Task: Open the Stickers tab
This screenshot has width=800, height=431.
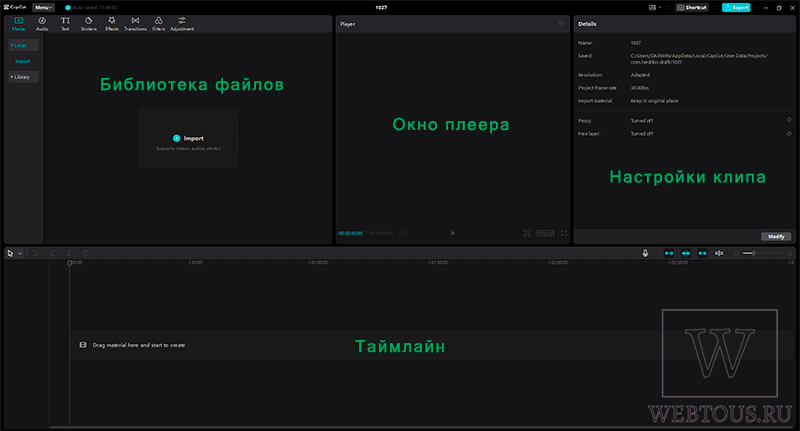Action: tap(88, 23)
